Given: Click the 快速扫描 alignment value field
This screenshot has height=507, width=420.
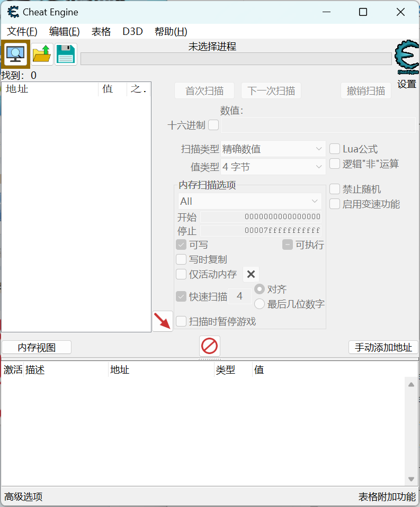Looking at the screenshot, I should coord(240,296).
